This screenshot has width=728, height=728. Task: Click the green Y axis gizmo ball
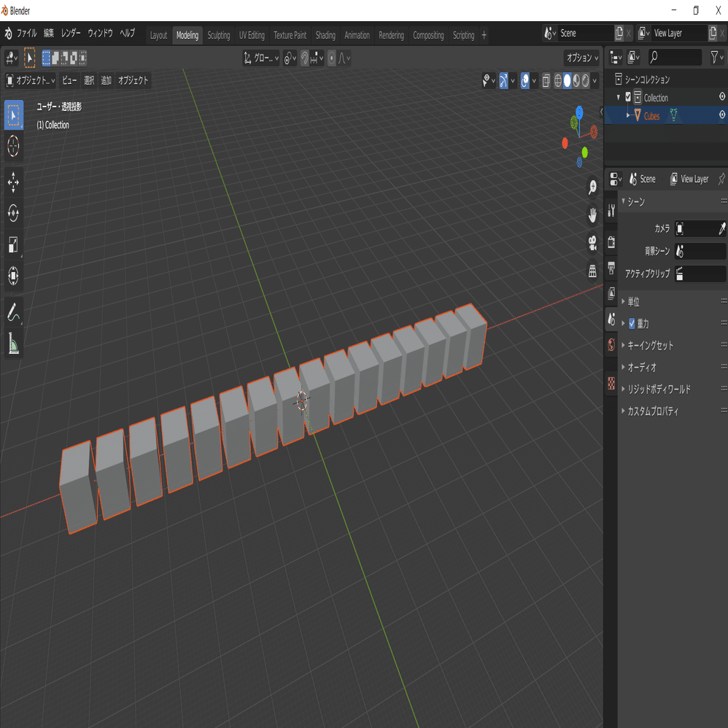pyautogui.click(x=584, y=152)
